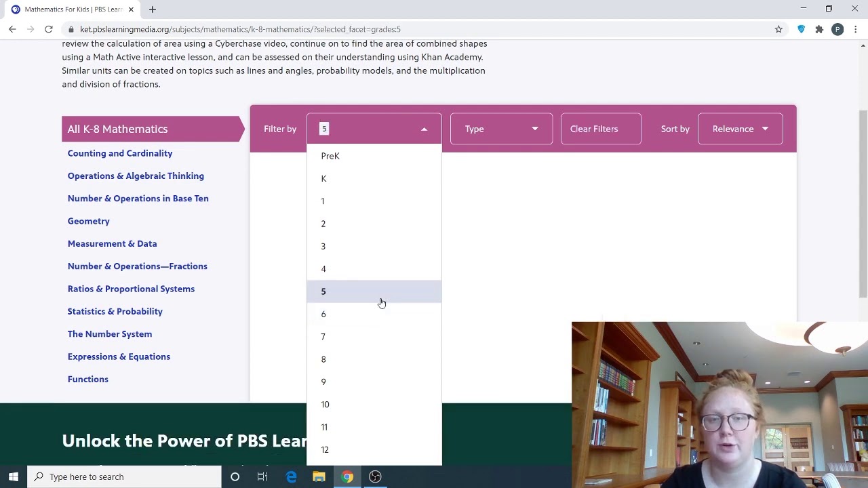Viewport: 868px width, 488px height.
Task: Open the Functions topic link
Action: [88, 379]
